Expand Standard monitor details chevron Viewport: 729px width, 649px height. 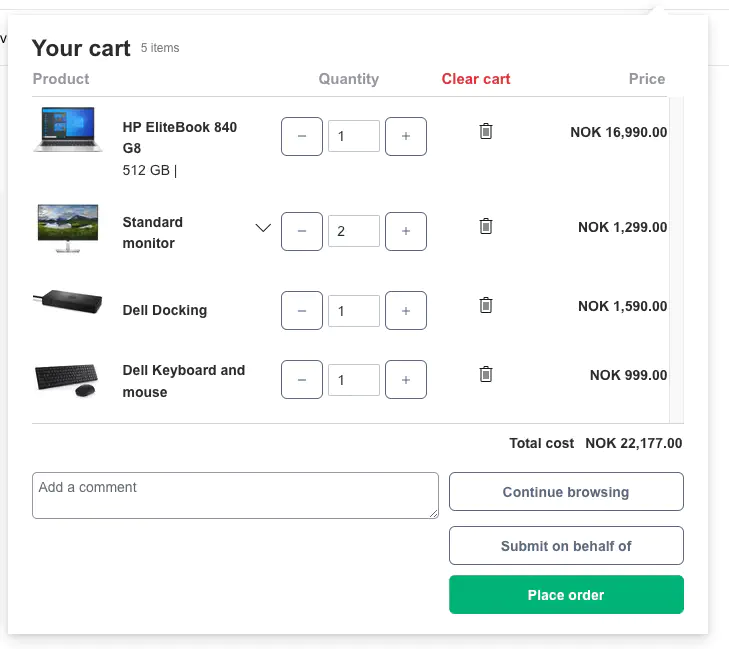(x=263, y=228)
